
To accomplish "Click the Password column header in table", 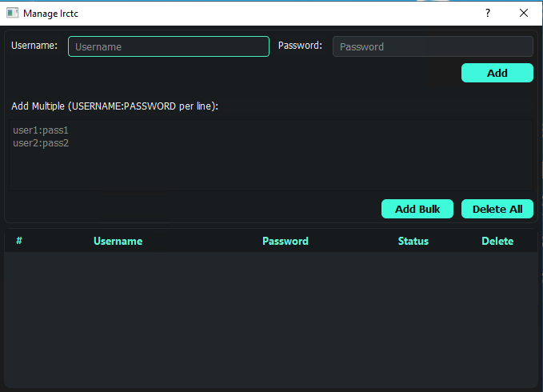I will tap(285, 241).
